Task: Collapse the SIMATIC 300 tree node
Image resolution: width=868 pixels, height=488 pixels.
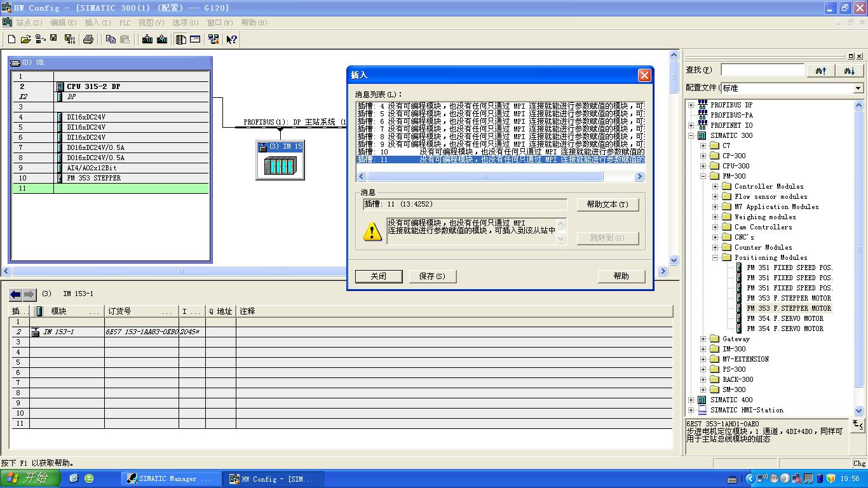Action: tap(691, 135)
